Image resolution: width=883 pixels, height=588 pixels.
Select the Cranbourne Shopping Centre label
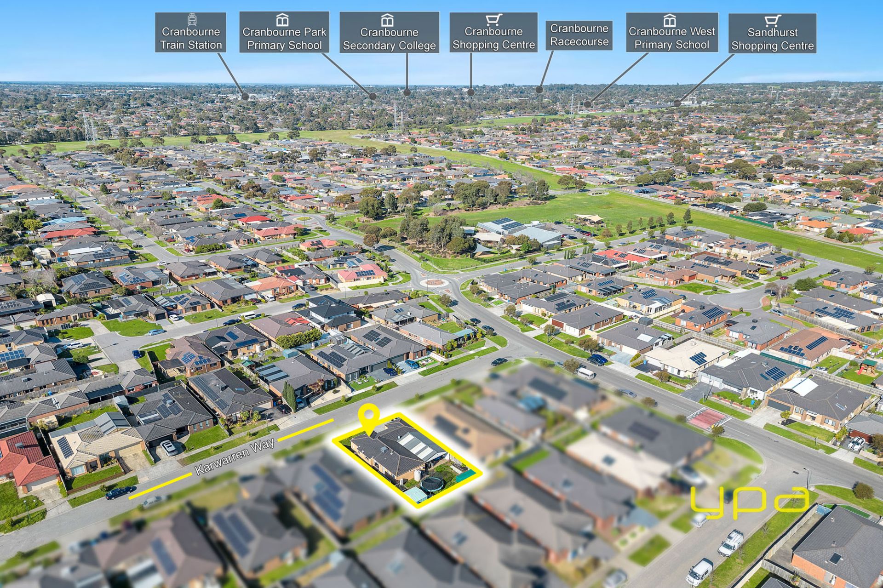493,38
